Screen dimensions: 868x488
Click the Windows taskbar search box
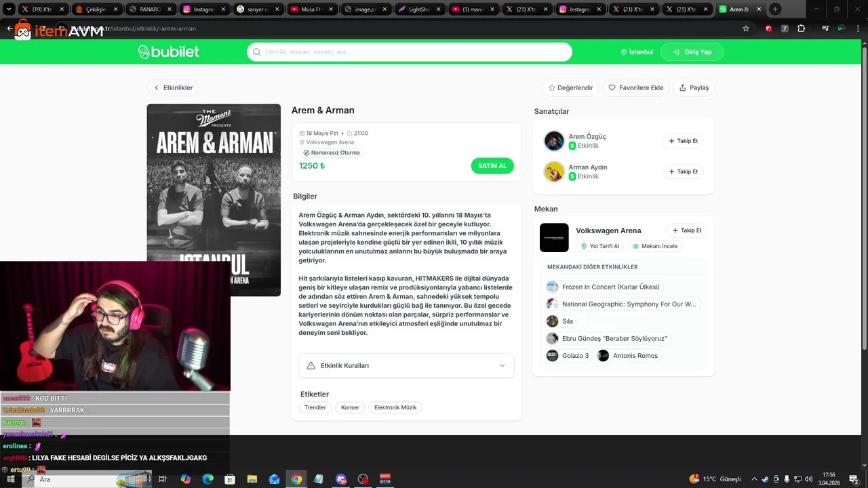pyautogui.click(x=87, y=479)
